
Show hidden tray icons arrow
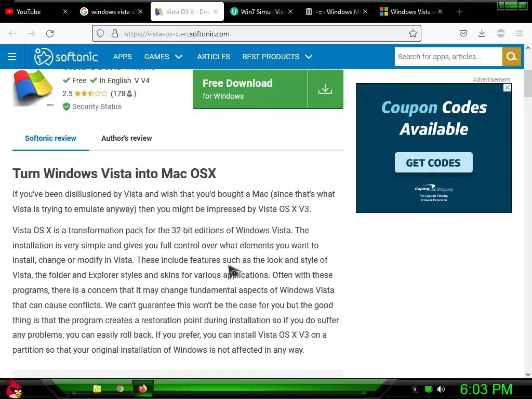click(415, 390)
